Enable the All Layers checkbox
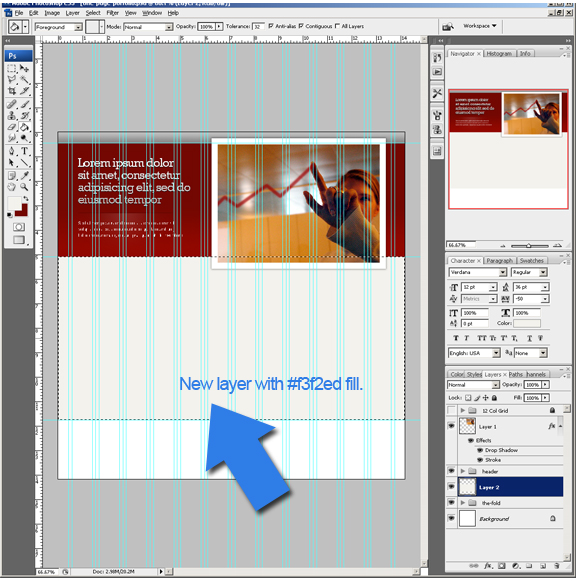The image size is (576, 581). pos(337,26)
